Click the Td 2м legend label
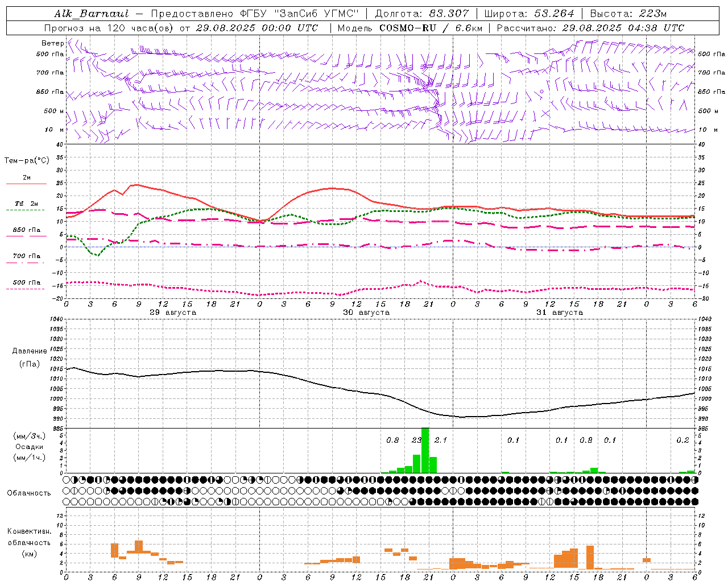This screenshot has width=728, height=582. pos(27,203)
